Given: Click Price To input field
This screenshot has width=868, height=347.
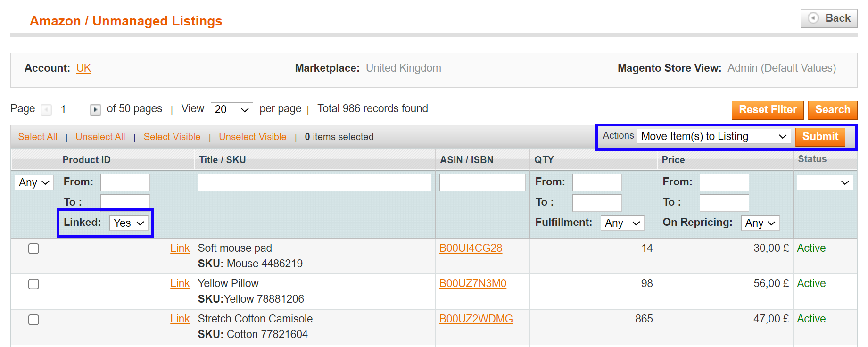Looking at the screenshot, I should click(724, 203).
